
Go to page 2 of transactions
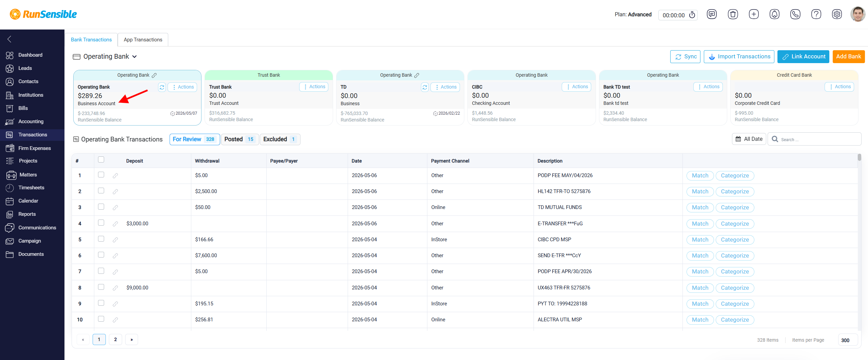pyautogui.click(x=115, y=339)
